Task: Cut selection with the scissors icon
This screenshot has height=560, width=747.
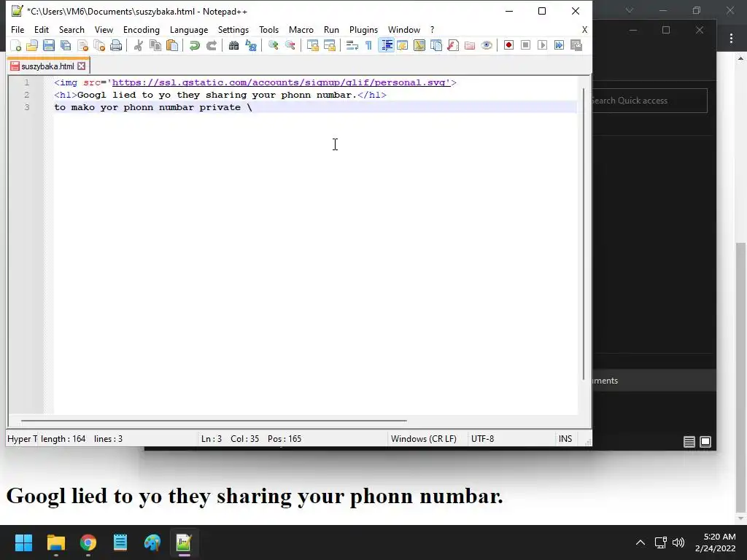Action: tap(138, 45)
